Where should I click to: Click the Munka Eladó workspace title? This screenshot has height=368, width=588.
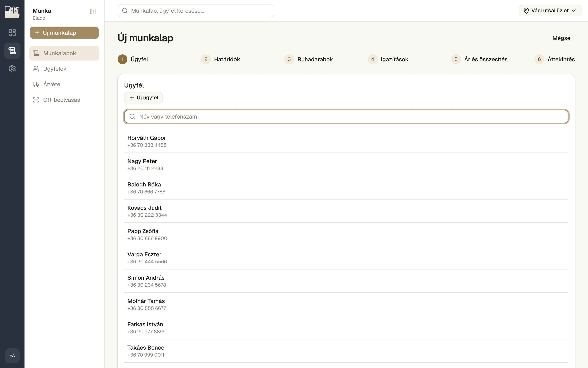(42, 14)
